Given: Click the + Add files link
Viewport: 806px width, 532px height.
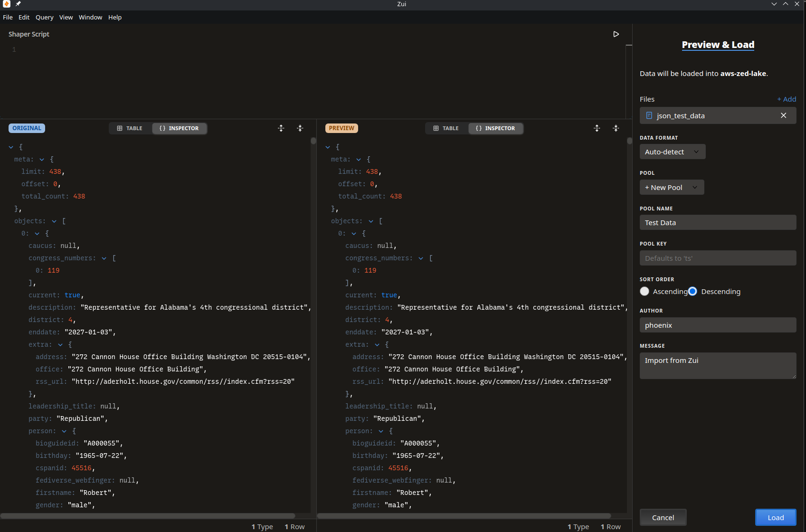Looking at the screenshot, I should pyautogui.click(x=787, y=99).
